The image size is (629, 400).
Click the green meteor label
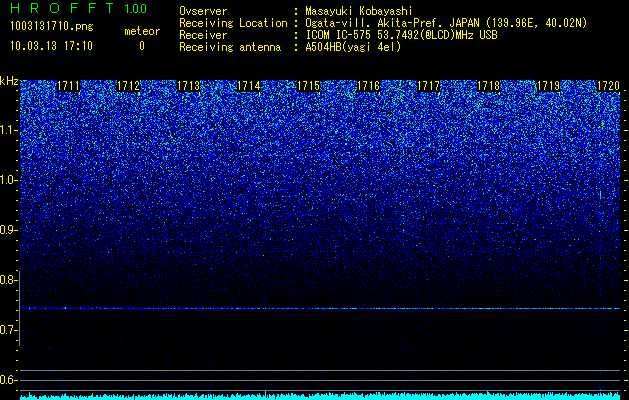pos(142,31)
